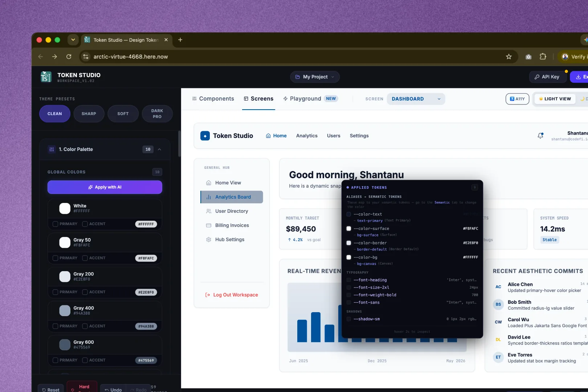Image resolution: width=588 pixels, height=392 pixels.
Task: Click the Token Studio TS logo icon
Action: point(46,77)
